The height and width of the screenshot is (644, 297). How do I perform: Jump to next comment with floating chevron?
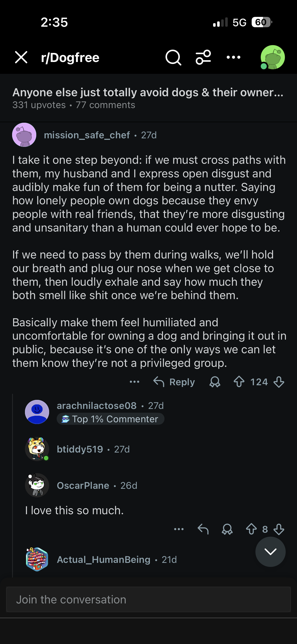[270, 552]
